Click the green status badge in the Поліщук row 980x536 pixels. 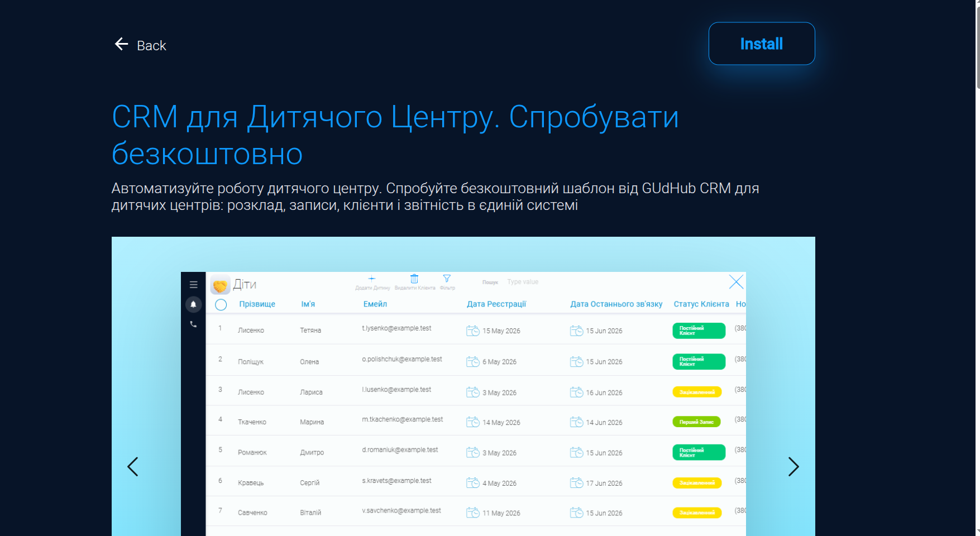tap(699, 361)
